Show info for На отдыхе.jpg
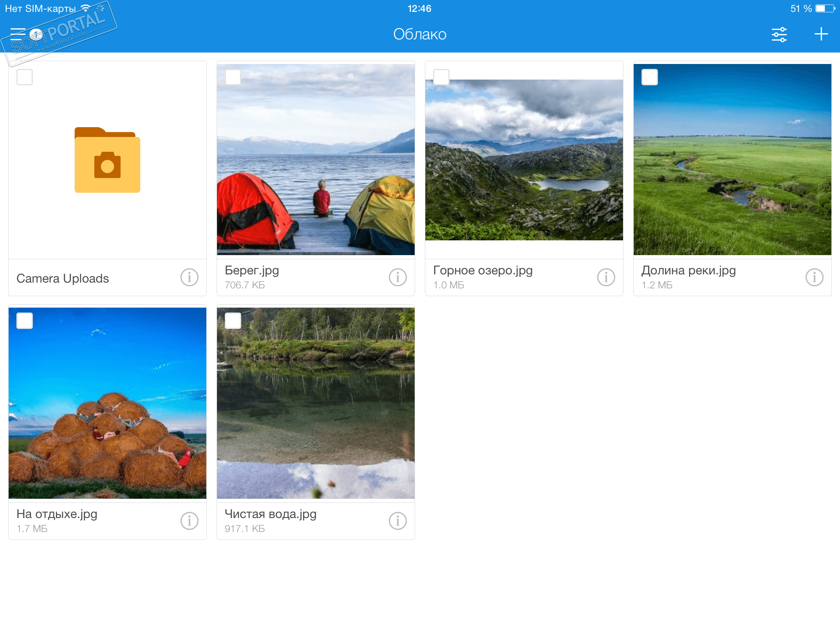 pos(189,521)
